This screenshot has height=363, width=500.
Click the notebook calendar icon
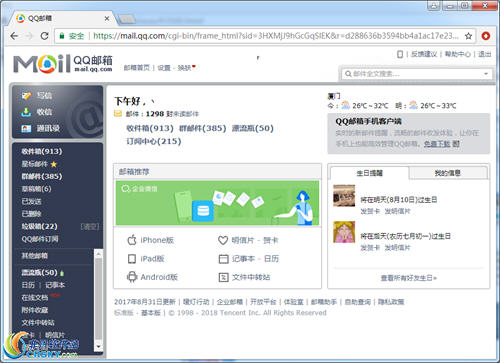(x=223, y=259)
